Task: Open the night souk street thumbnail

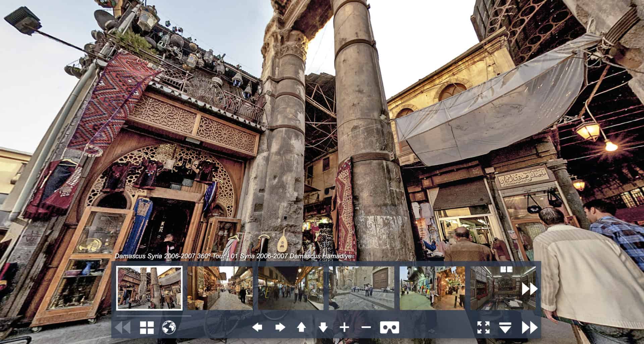Action: (x=291, y=288)
